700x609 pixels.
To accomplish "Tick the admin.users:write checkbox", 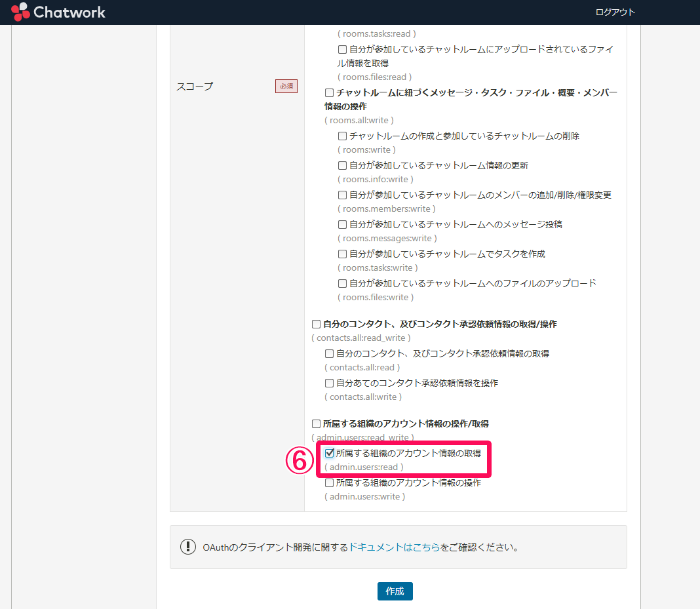I will pyautogui.click(x=330, y=482).
